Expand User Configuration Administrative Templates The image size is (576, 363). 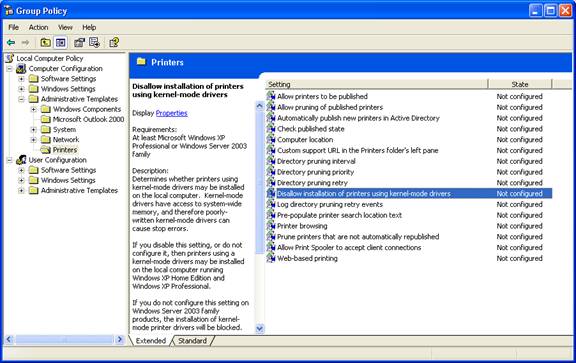[21, 191]
